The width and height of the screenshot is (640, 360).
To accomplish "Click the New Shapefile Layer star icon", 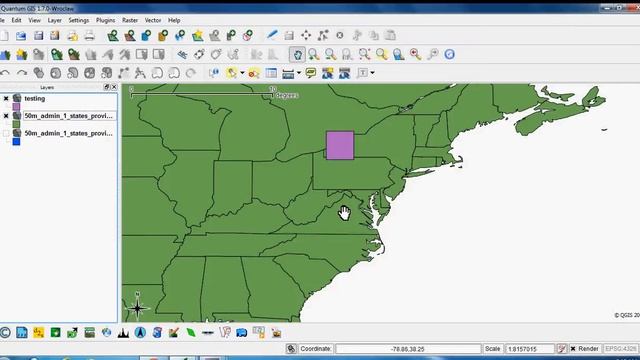I will point(198,36).
